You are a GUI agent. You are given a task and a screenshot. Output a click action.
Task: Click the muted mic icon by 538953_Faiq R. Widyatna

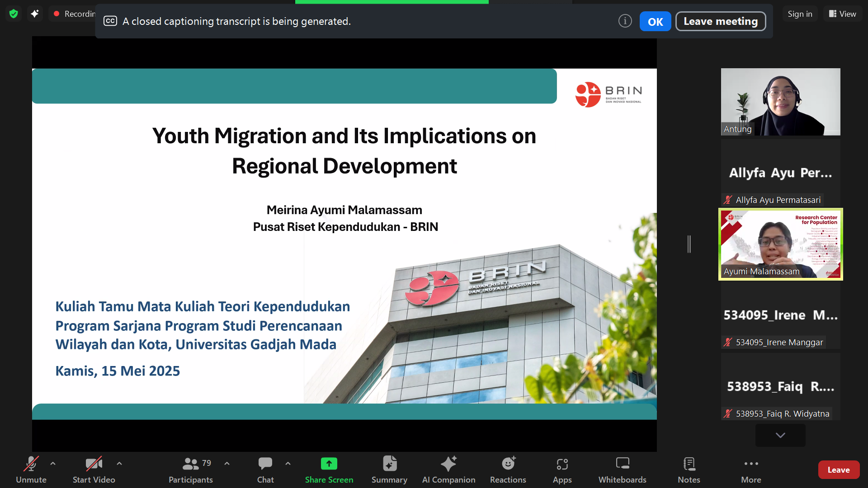[x=727, y=413]
